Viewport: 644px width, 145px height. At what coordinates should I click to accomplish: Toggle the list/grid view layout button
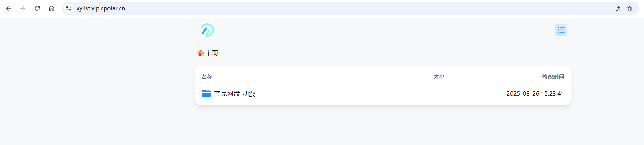coord(561,30)
